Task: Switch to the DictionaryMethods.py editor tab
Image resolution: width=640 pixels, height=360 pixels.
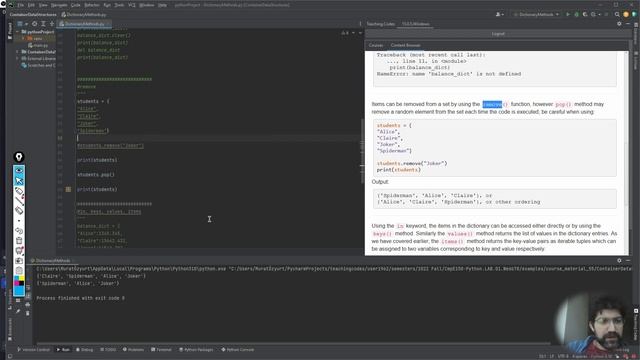Action: pyautogui.click(x=84, y=24)
